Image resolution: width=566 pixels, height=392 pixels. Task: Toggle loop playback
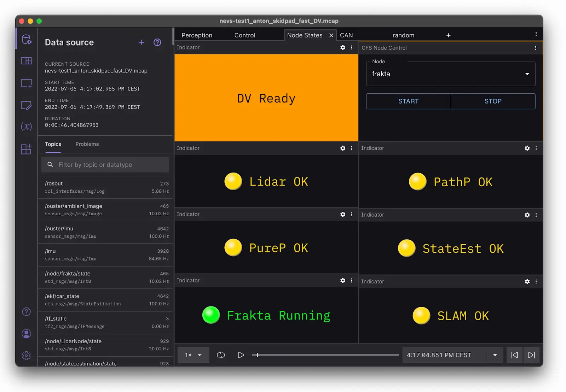(x=221, y=355)
